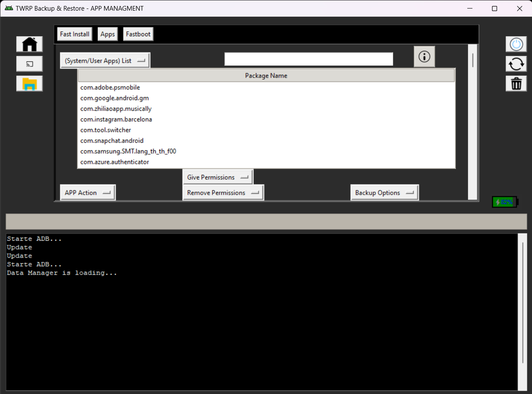Open the Backup Options dropdown
532x394 pixels.
coord(384,192)
